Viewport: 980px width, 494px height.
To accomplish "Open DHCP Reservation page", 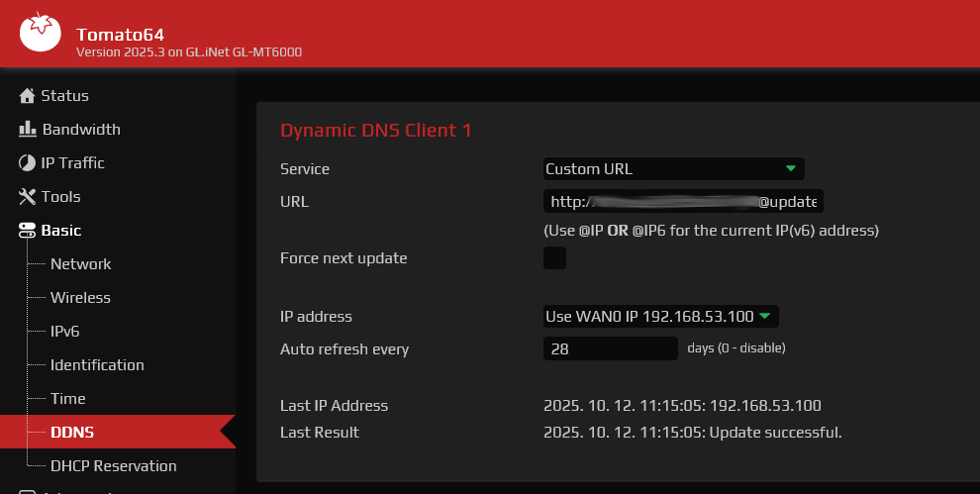I will (x=113, y=466).
